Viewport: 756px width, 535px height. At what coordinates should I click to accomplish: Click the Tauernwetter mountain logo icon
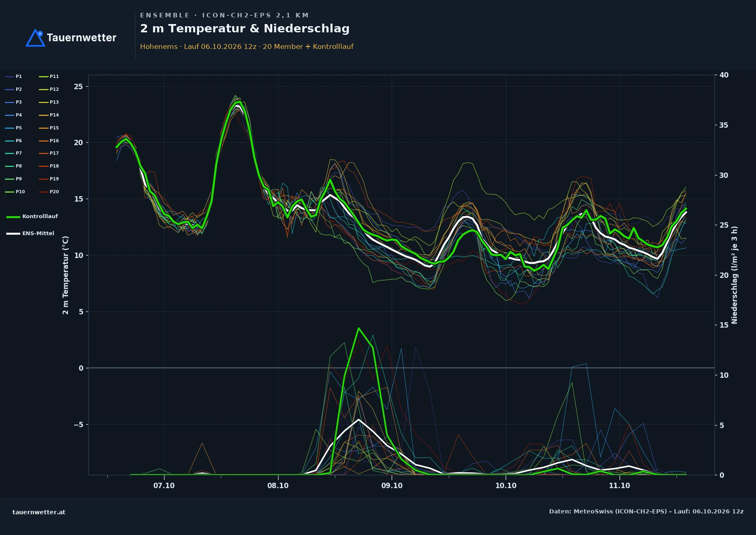coord(35,38)
